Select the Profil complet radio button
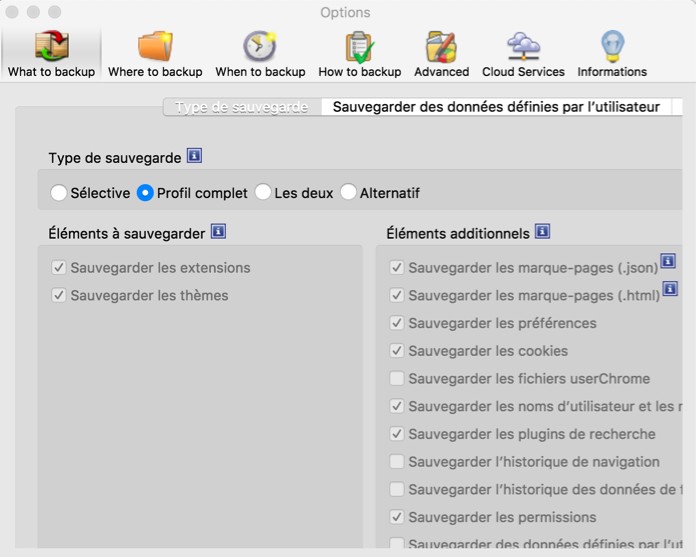This screenshot has width=696, height=557. 145,193
